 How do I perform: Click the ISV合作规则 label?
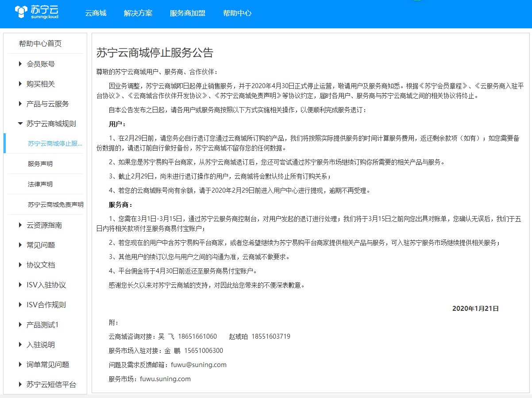(x=46, y=305)
